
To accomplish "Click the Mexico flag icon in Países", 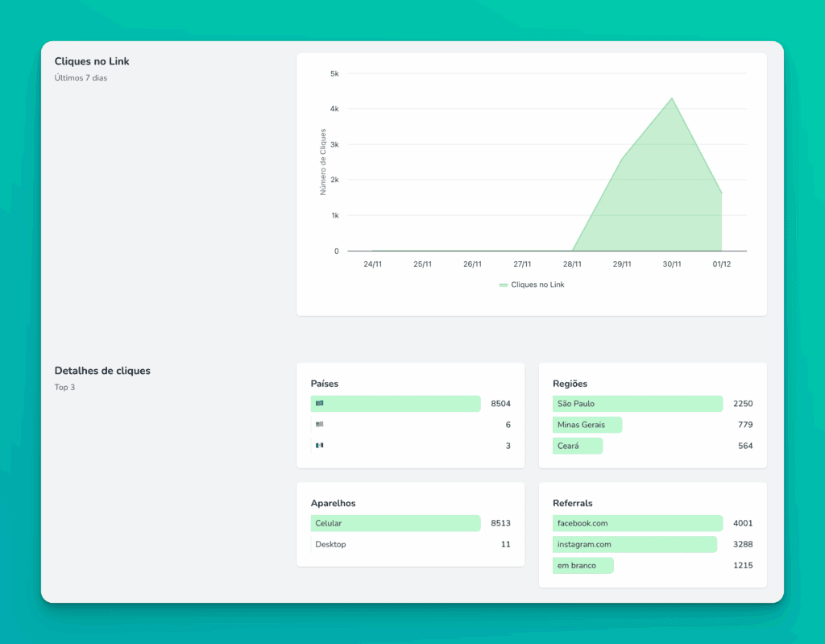I will 317,445.
